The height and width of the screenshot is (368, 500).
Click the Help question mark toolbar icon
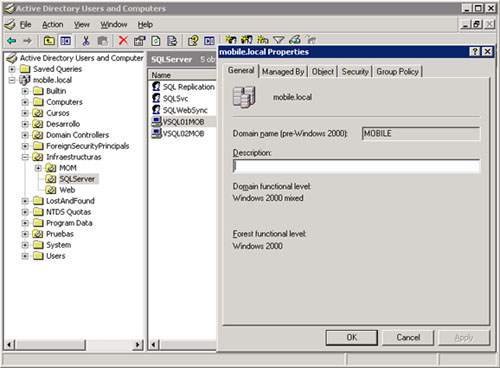(193, 41)
